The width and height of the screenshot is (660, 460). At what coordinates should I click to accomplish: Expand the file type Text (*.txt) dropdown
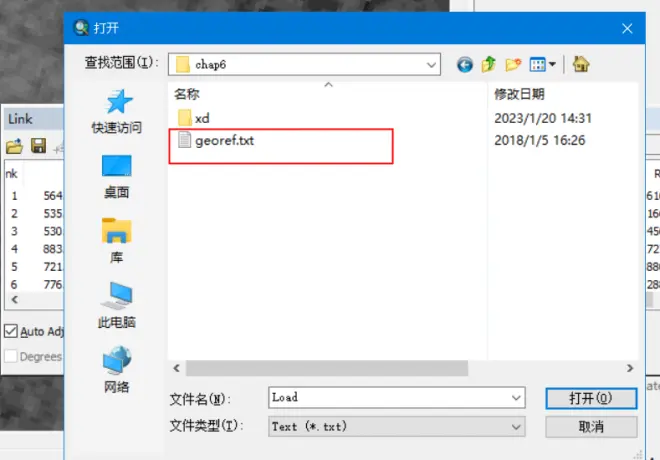(x=516, y=427)
